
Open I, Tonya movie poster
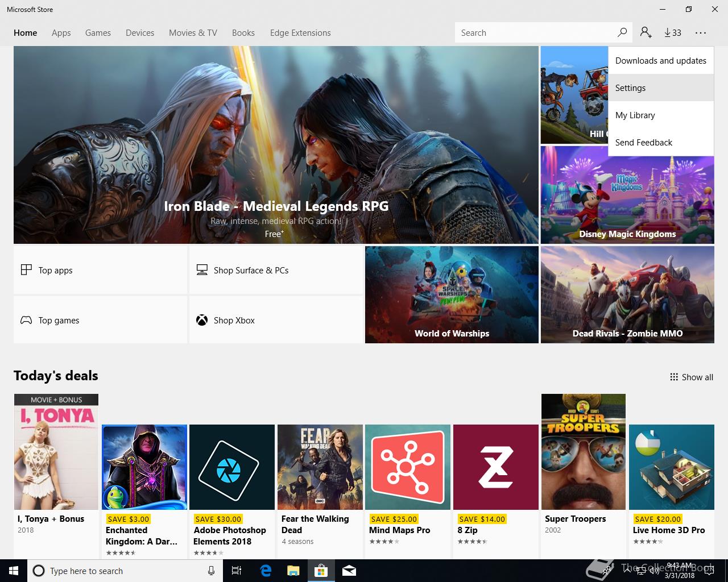click(x=56, y=452)
